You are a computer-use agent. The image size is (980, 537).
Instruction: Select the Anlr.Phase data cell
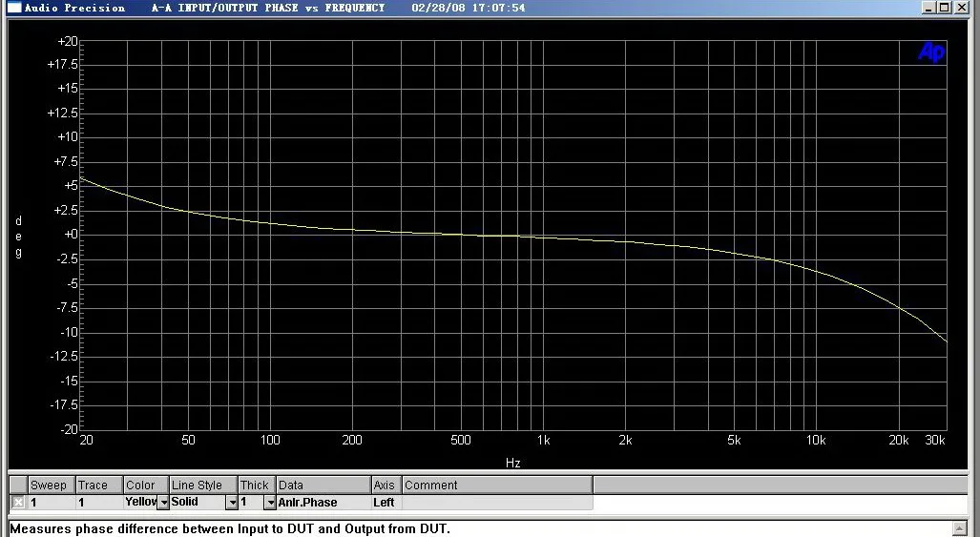tap(323, 502)
